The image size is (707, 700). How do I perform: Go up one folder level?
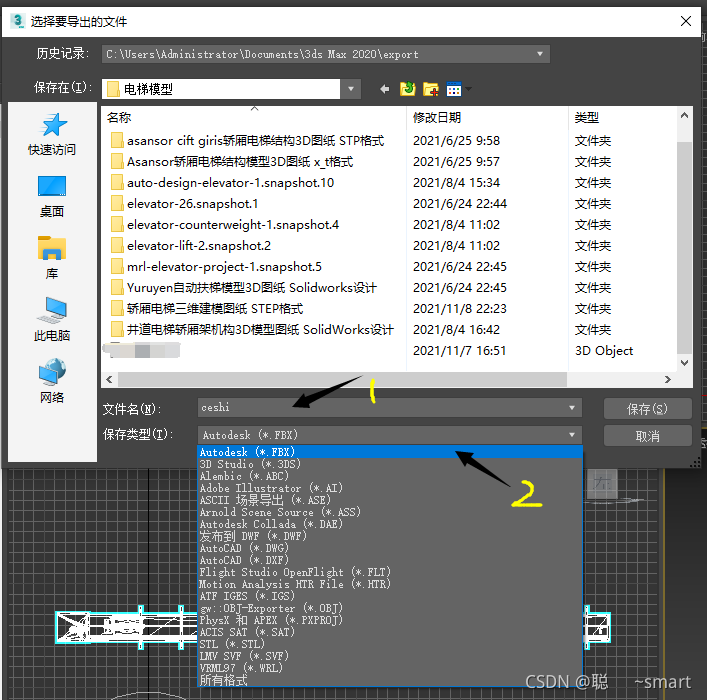(x=408, y=89)
